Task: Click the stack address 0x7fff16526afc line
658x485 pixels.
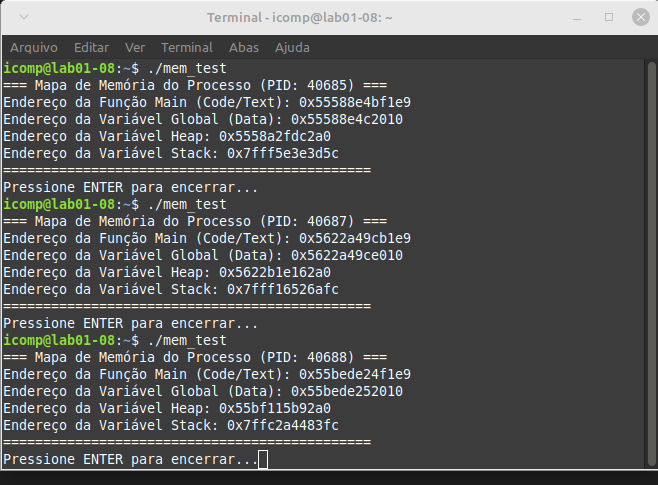Action: (171, 289)
